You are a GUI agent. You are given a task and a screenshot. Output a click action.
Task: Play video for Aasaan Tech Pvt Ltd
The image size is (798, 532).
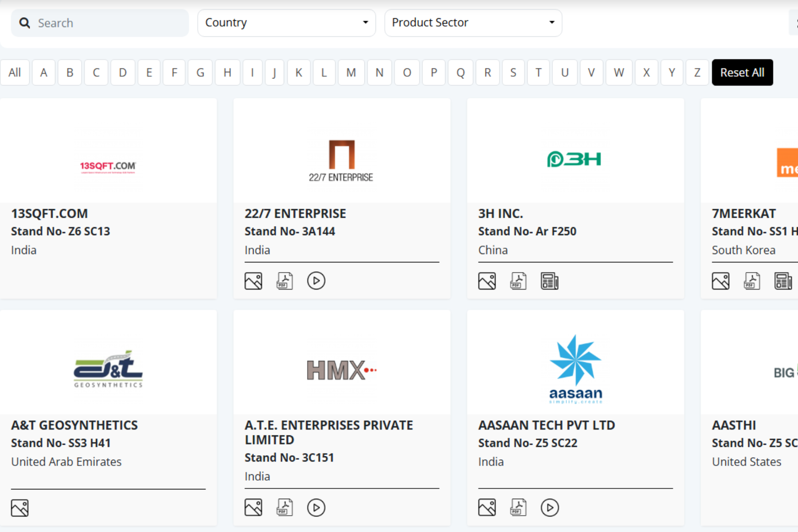tap(550, 508)
